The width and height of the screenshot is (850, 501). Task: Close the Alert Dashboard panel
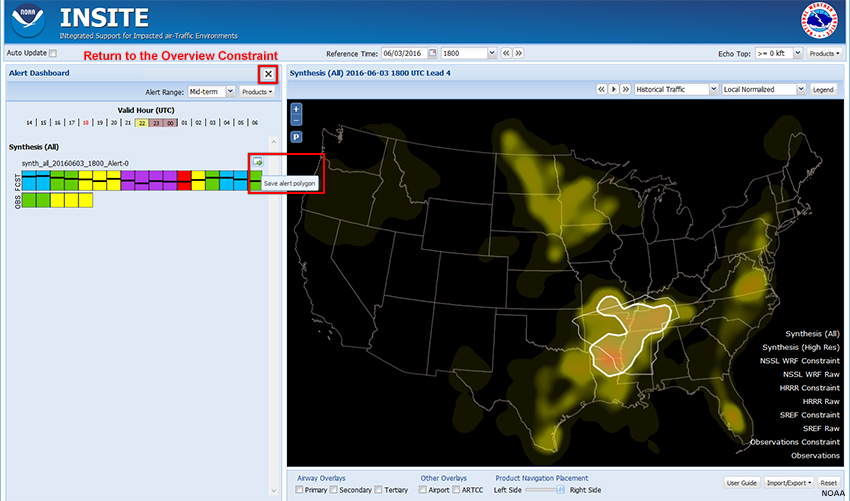tap(268, 74)
